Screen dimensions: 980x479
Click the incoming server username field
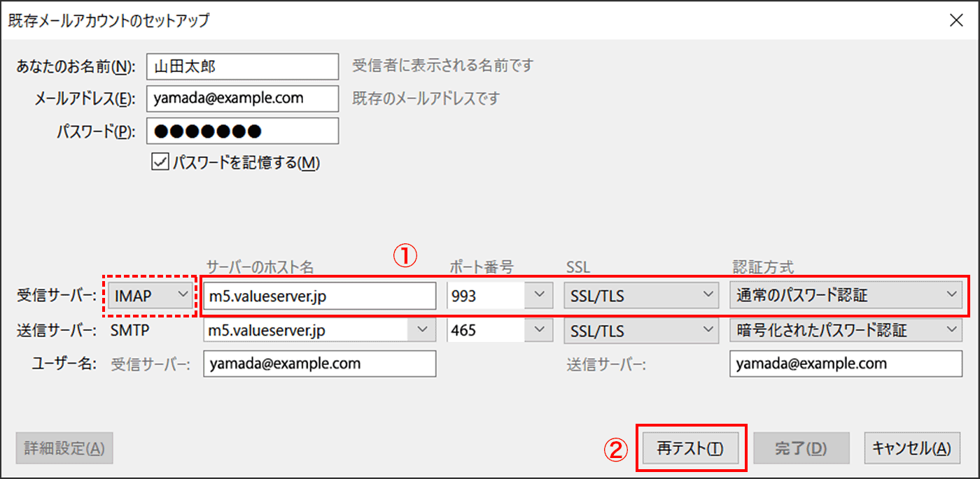coord(319,364)
